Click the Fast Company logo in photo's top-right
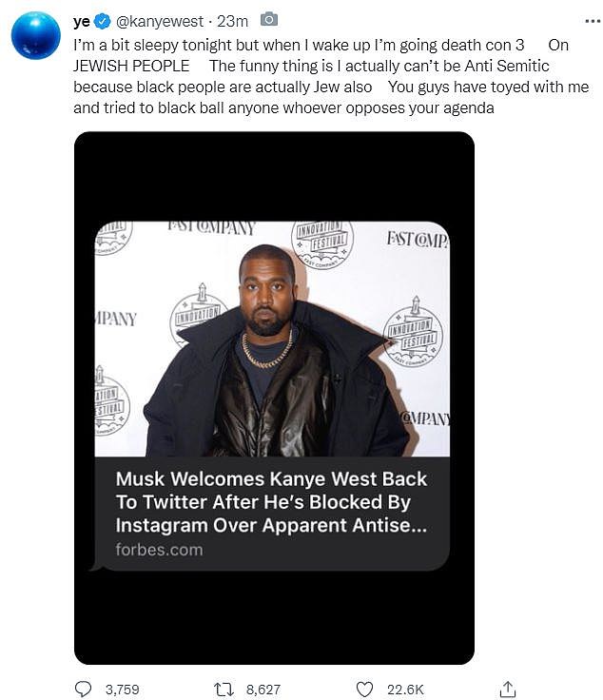Image resolution: width=603 pixels, height=700 pixels. point(417,238)
